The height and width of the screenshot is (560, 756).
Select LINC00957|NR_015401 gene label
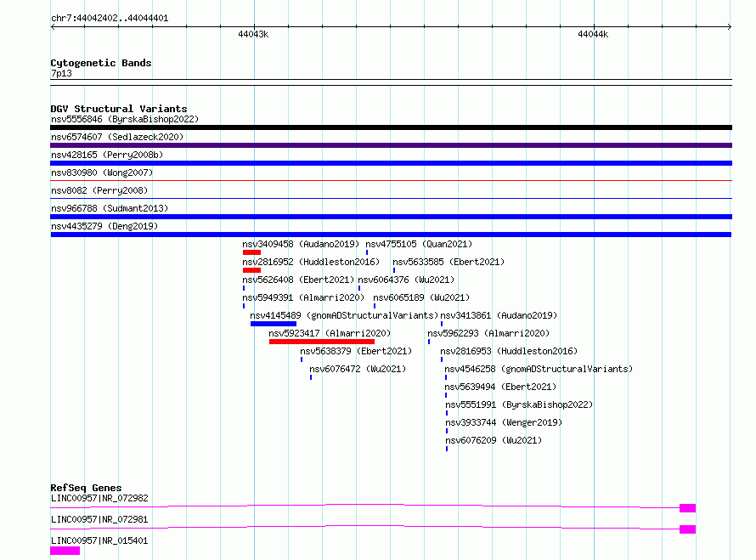(99, 540)
